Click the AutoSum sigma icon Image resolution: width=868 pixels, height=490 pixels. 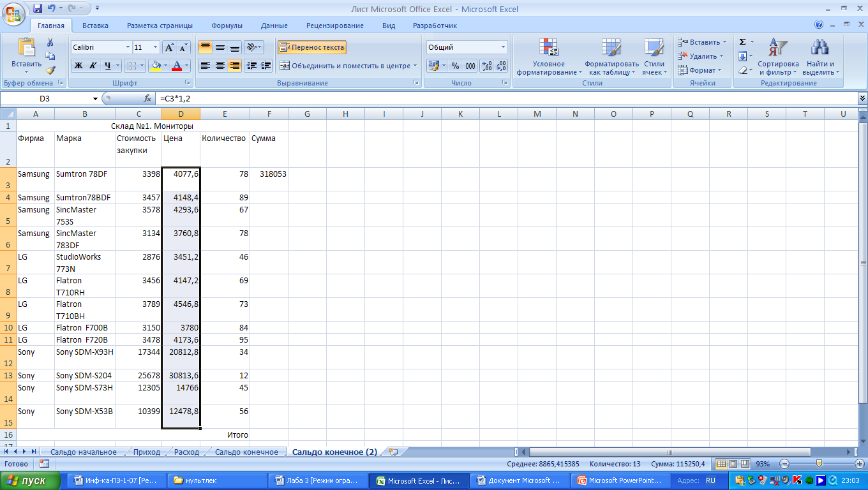pos(742,42)
